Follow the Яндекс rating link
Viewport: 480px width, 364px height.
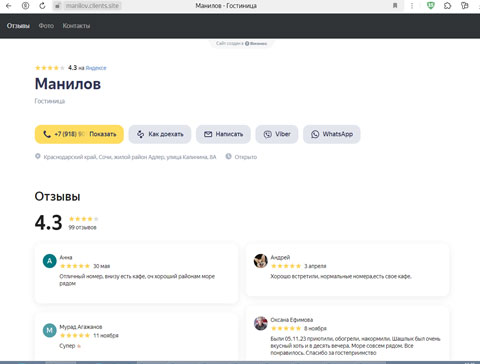coord(96,68)
